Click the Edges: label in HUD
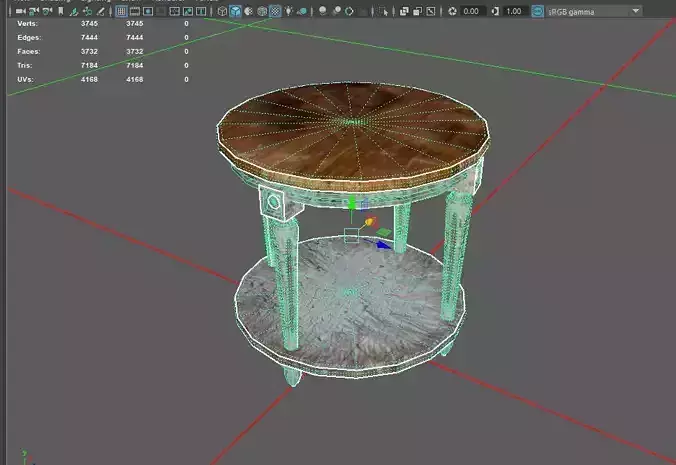The image size is (676, 465). (29, 37)
